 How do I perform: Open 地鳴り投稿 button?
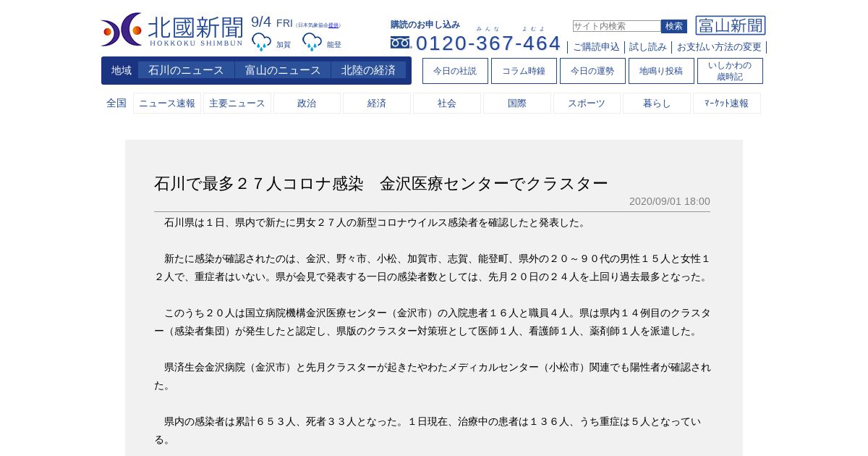tap(661, 71)
